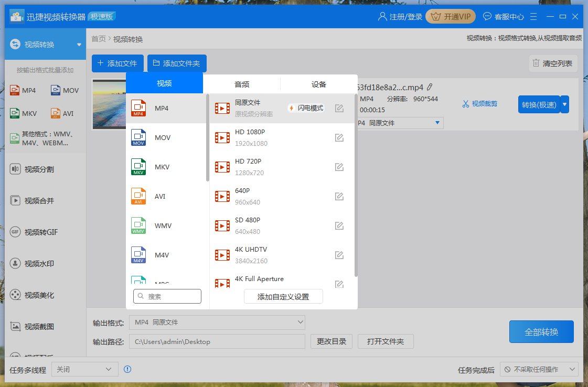Enable 闪电模式 lightning mode
The height and width of the screenshot is (387, 588).
306,107
